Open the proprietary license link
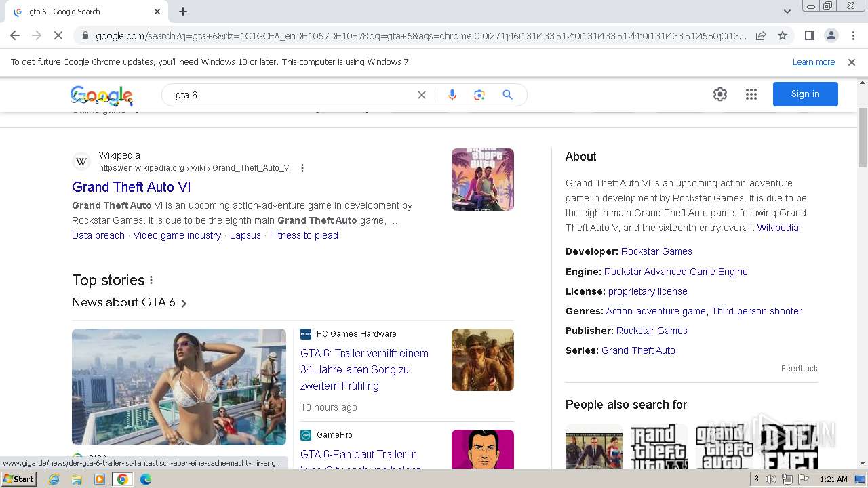The height and width of the screenshot is (488, 868). (648, 291)
